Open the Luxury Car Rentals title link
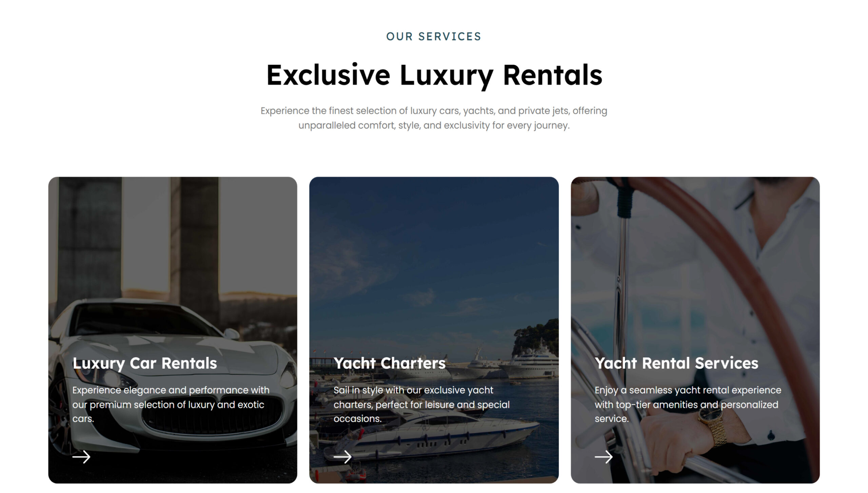 [144, 363]
